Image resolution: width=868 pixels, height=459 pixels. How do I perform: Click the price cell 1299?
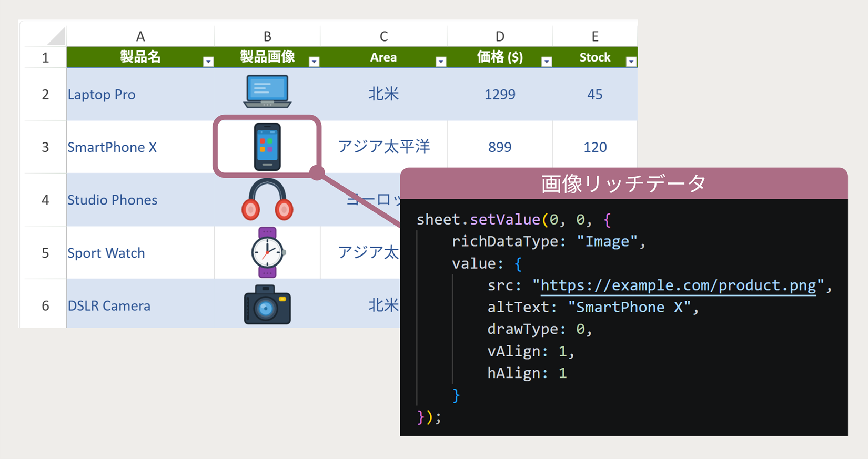point(500,94)
